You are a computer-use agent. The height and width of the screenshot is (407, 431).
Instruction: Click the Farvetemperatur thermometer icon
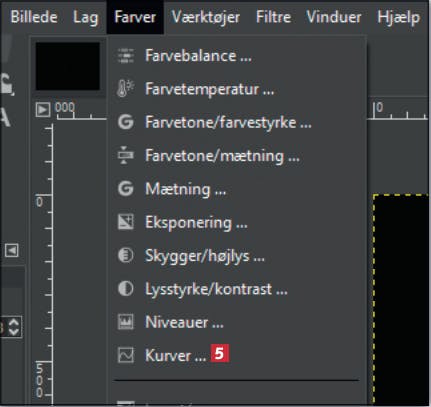(x=125, y=89)
